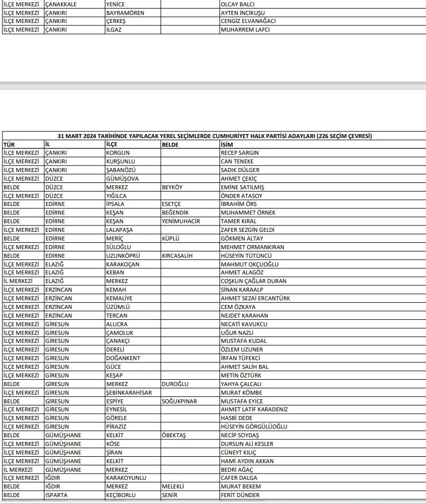
Task: Select the name OLCAY BALCI
Action: 237,5
